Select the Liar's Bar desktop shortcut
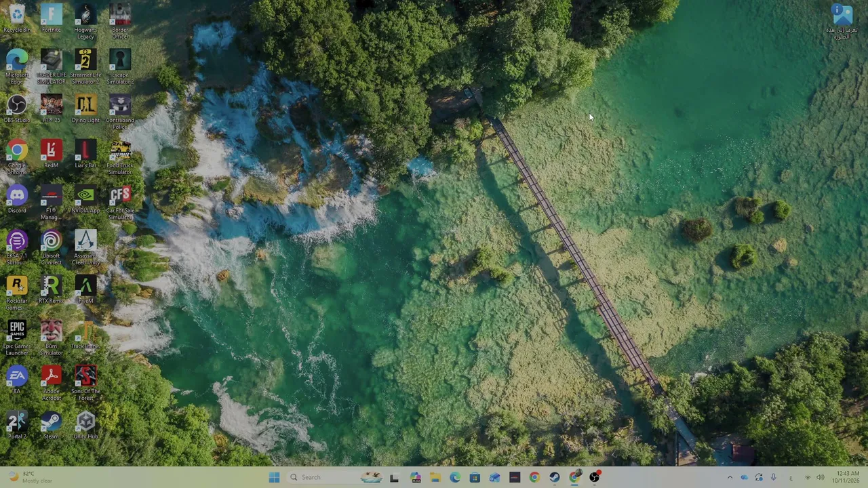Image resolution: width=868 pixels, height=488 pixels. tap(85, 154)
